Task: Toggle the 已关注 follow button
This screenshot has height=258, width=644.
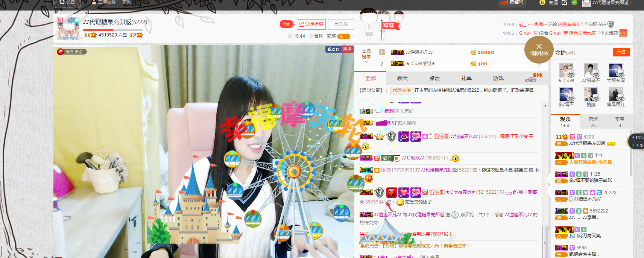Action: pyautogui.click(x=341, y=24)
